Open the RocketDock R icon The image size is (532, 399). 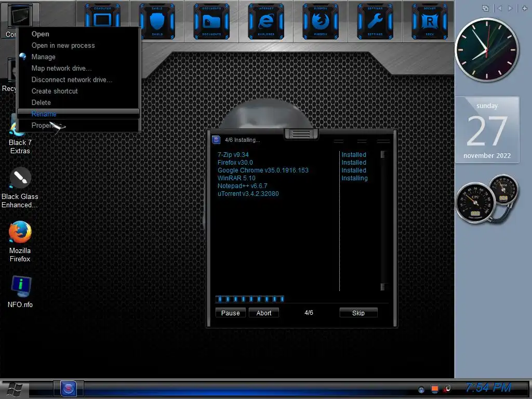pyautogui.click(x=430, y=21)
